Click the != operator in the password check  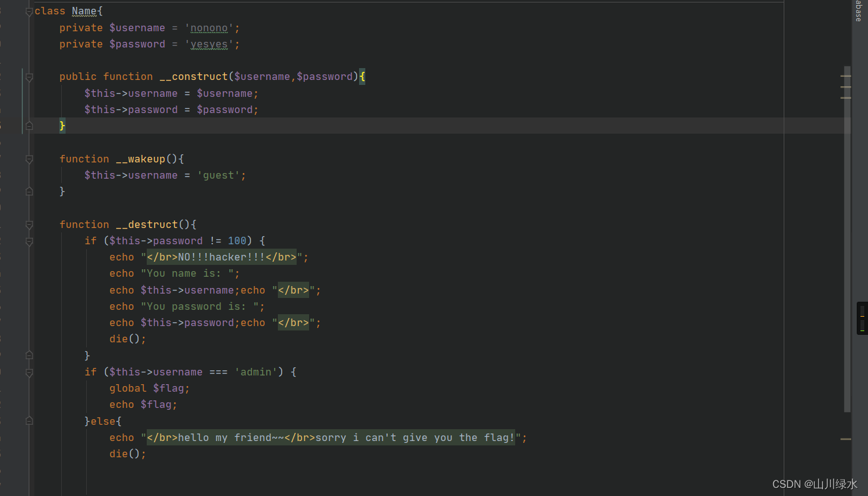coord(215,241)
